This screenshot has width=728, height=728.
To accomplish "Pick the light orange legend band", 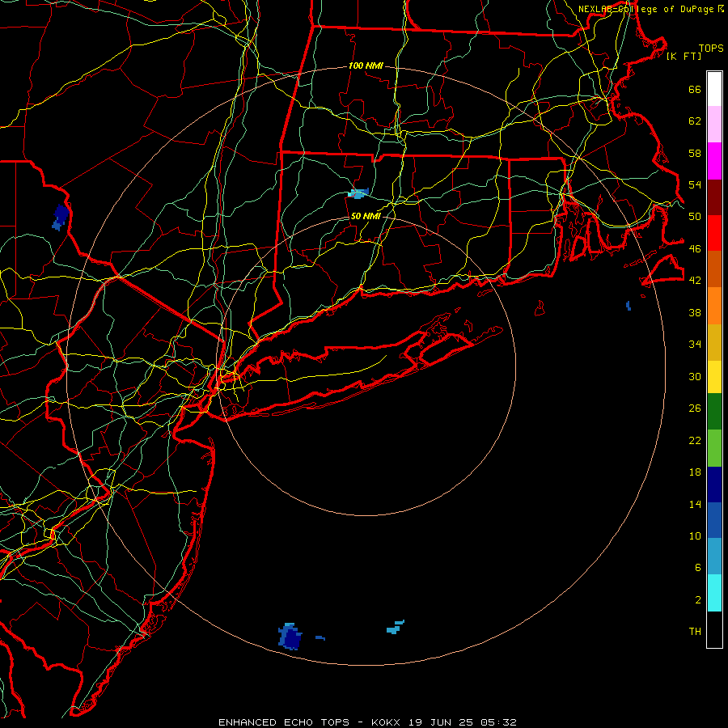I will [x=714, y=306].
